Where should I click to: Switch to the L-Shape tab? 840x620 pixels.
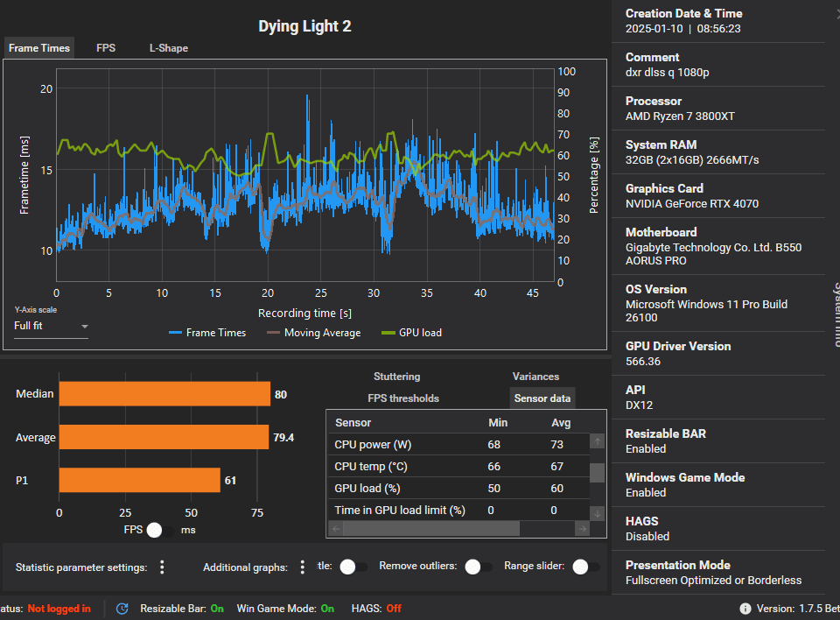tap(168, 48)
